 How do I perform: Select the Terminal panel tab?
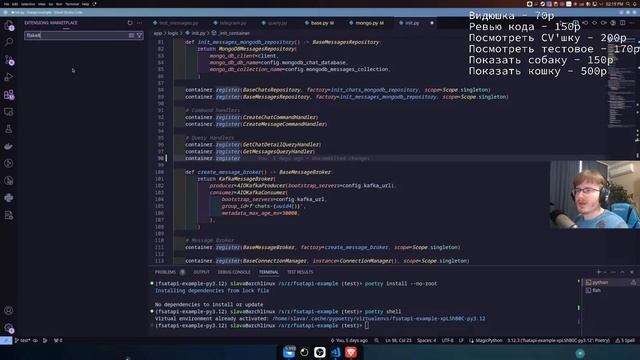tap(269, 272)
